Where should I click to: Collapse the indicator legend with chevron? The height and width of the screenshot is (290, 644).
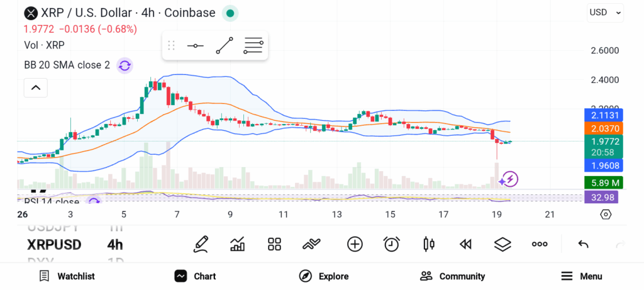[x=36, y=87]
